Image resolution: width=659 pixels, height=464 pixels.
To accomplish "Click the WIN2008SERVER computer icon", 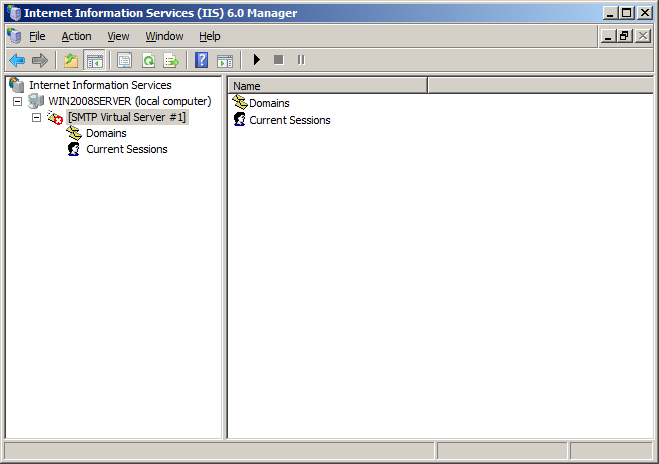I will [x=36, y=101].
